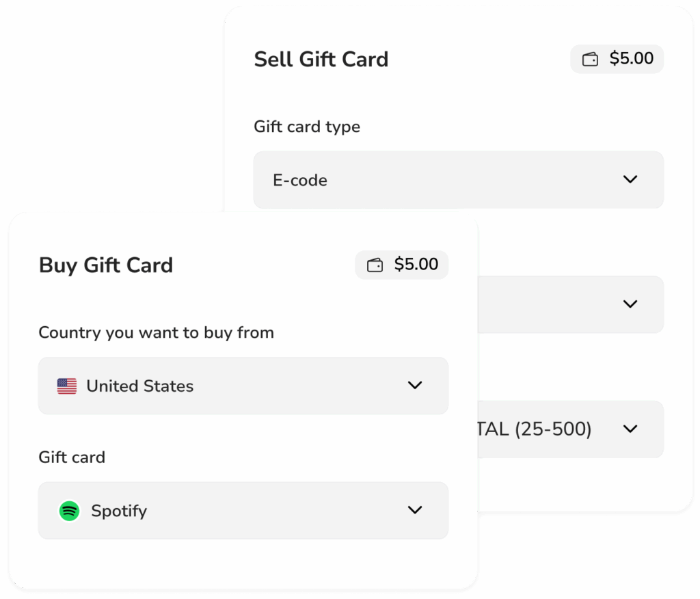
Task: Click the Sell Gift Card heading
Action: point(321,59)
